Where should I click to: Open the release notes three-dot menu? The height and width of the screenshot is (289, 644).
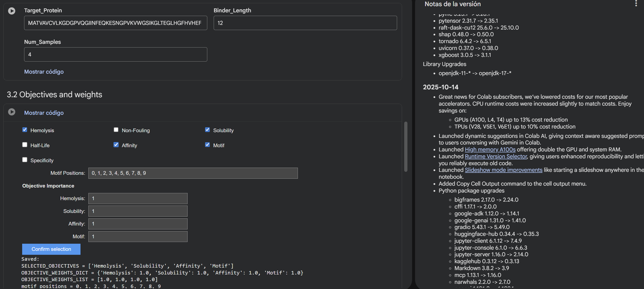click(x=636, y=3)
